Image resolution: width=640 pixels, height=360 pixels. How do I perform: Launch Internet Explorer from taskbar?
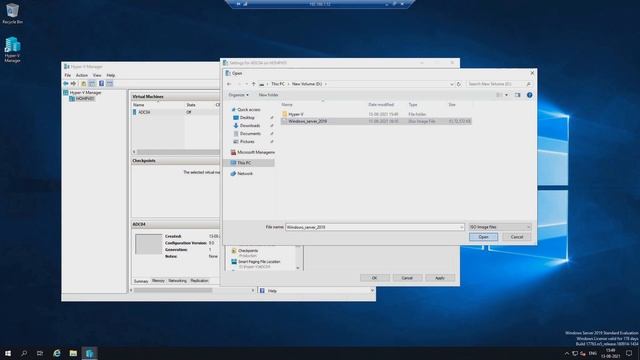click(x=57, y=353)
